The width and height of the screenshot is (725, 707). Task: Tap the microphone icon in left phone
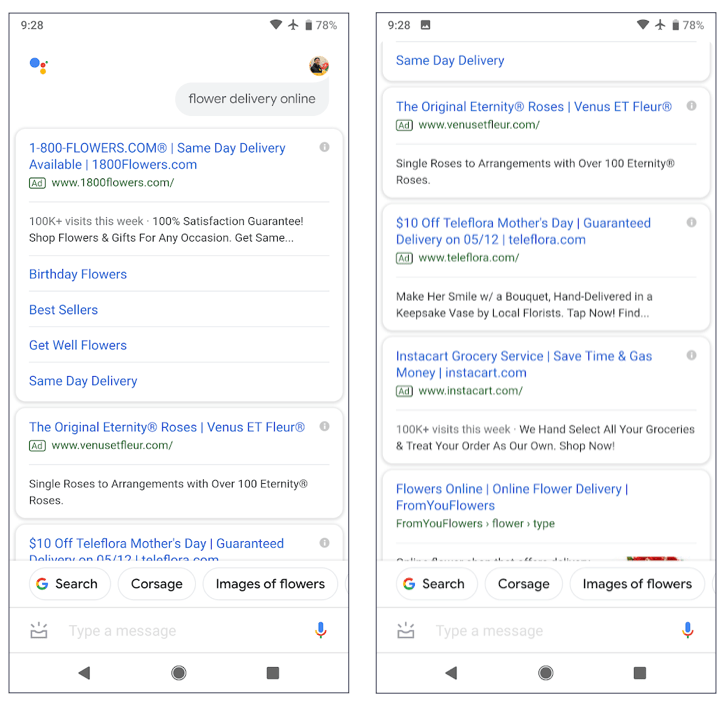pos(320,630)
